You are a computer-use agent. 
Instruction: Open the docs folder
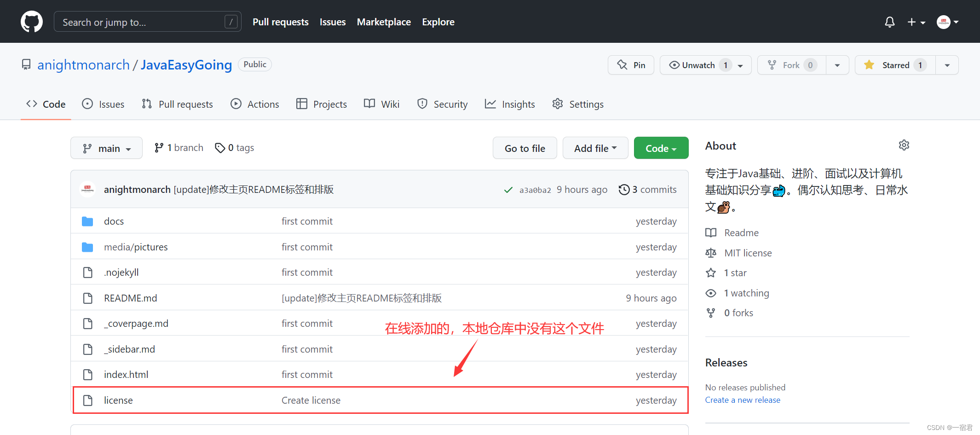(114, 221)
